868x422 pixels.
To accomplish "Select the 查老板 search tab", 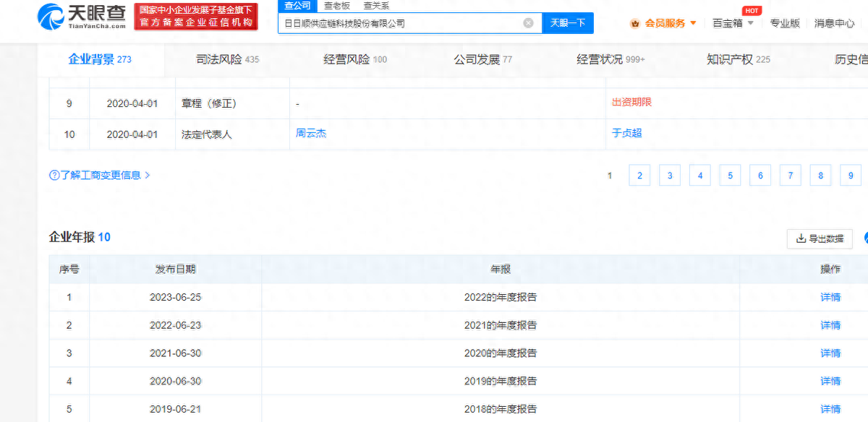I will [x=336, y=5].
